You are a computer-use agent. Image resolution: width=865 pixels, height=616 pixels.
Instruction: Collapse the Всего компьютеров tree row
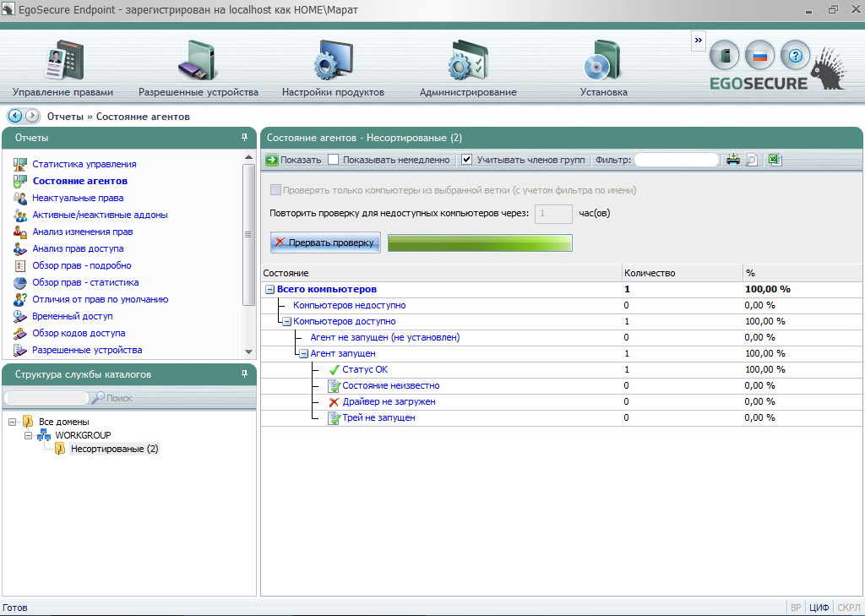(x=269, y=289)
